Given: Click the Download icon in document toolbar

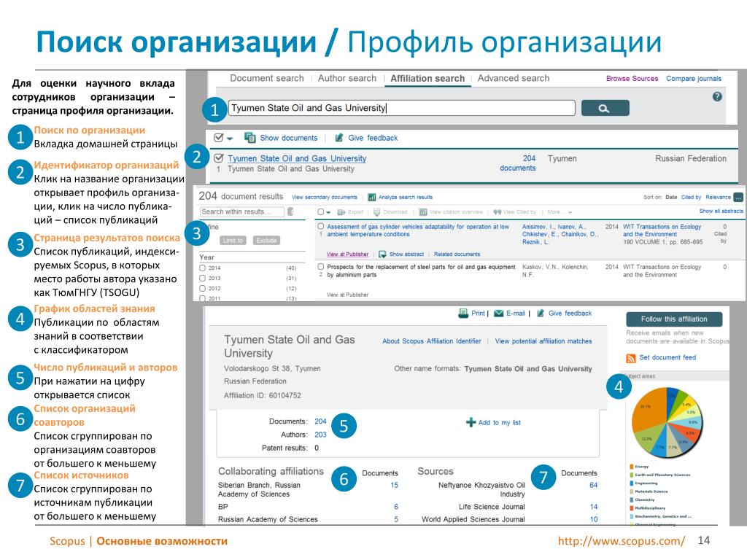Looking at the screenshot, I should click(376, 212).
